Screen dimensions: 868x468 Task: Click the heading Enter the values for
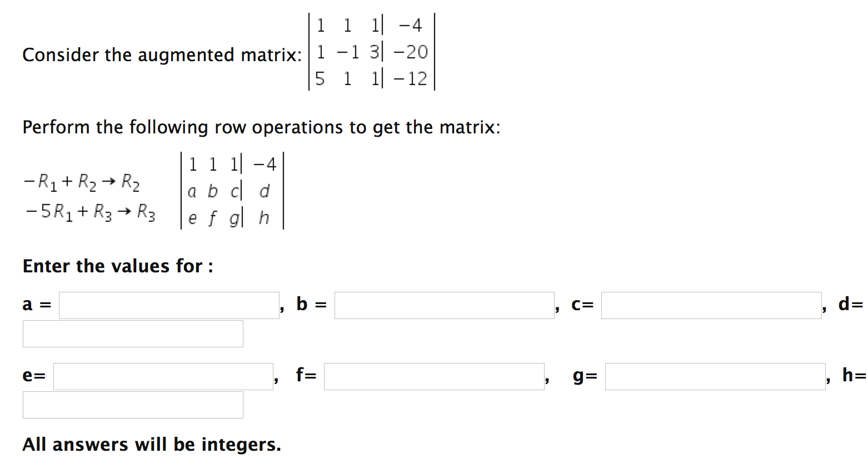[118, 266]
